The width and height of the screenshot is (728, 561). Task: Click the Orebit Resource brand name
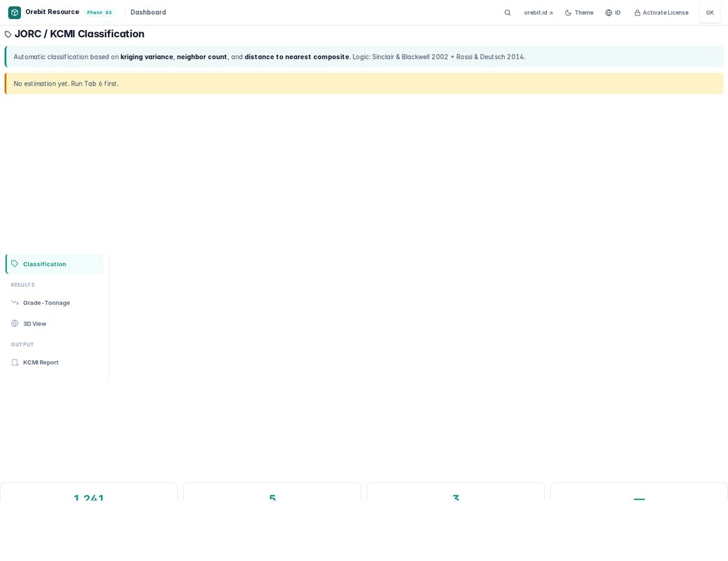53,12
